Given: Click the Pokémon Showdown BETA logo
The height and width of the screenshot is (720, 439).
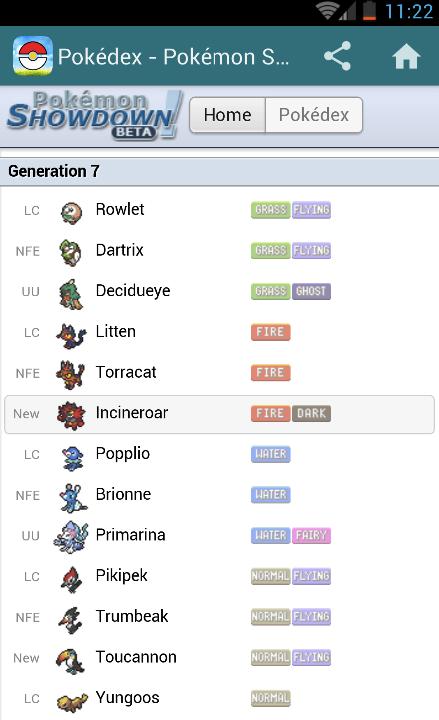Looking at the screenshot, I should tap(95, 115).
